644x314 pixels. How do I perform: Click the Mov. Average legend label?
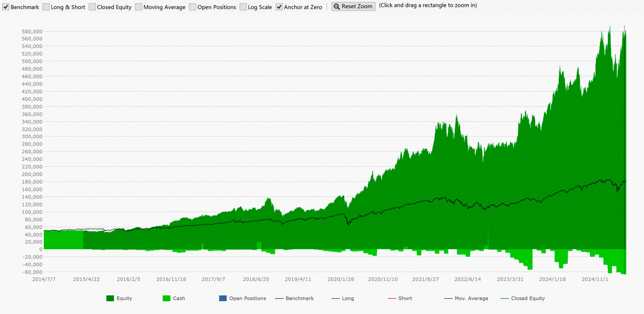coord(471,298)
